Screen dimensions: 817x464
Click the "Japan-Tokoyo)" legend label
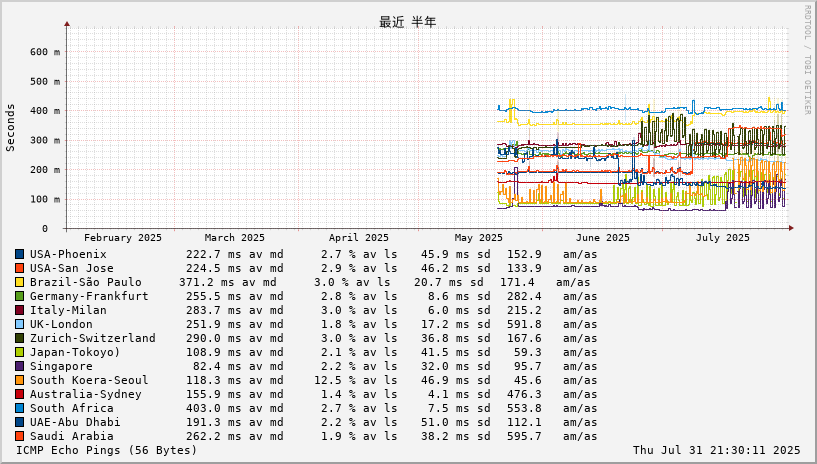pos(75,353)
